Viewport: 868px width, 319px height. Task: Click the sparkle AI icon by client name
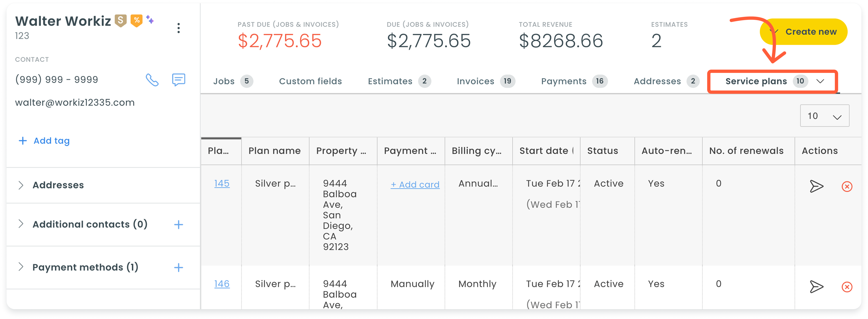[x=150, y=20]
